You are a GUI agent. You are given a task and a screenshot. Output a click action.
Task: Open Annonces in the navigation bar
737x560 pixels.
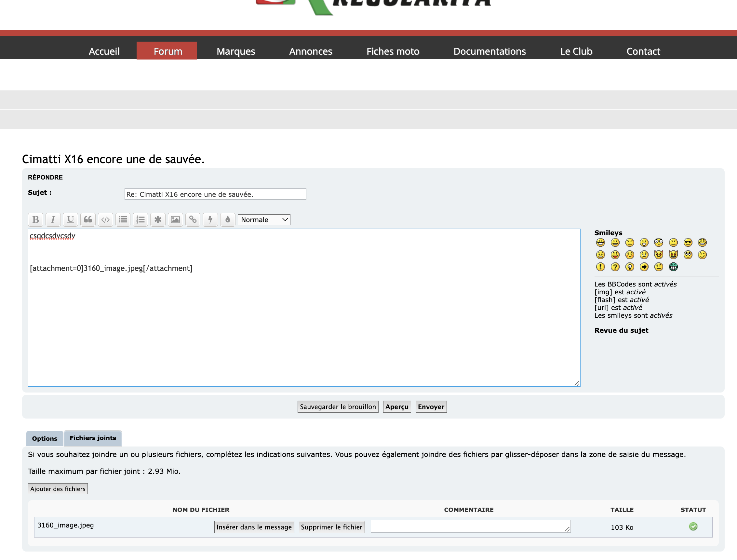311,51
